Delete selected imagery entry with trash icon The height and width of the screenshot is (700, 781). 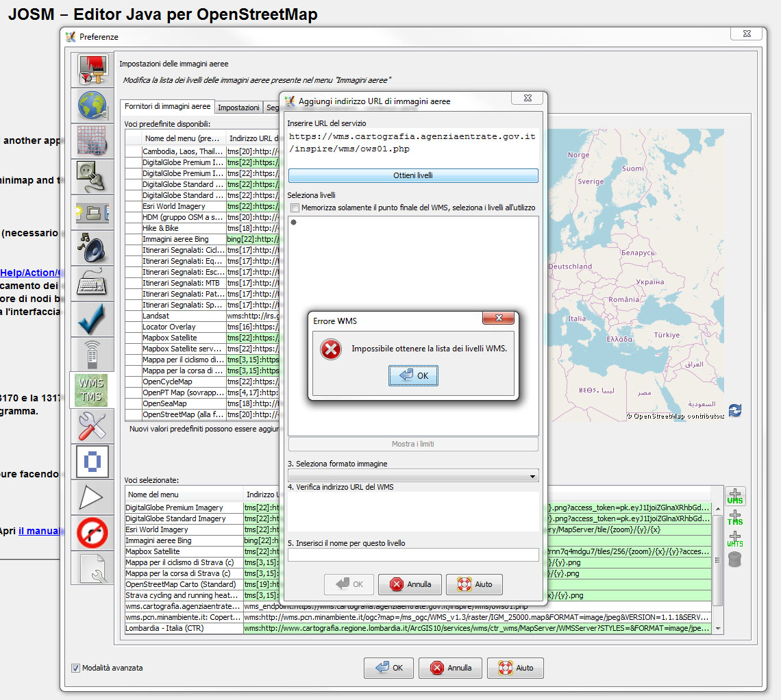[734, 560]
